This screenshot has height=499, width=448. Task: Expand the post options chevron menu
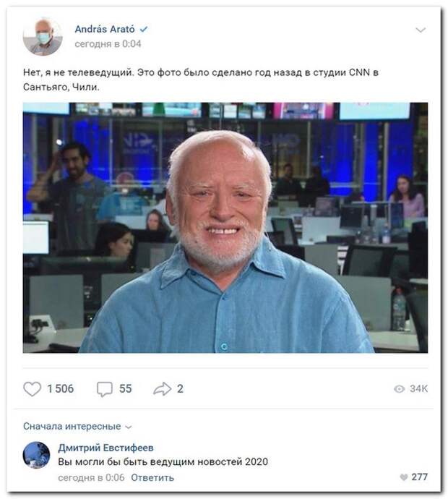(421, 30)
